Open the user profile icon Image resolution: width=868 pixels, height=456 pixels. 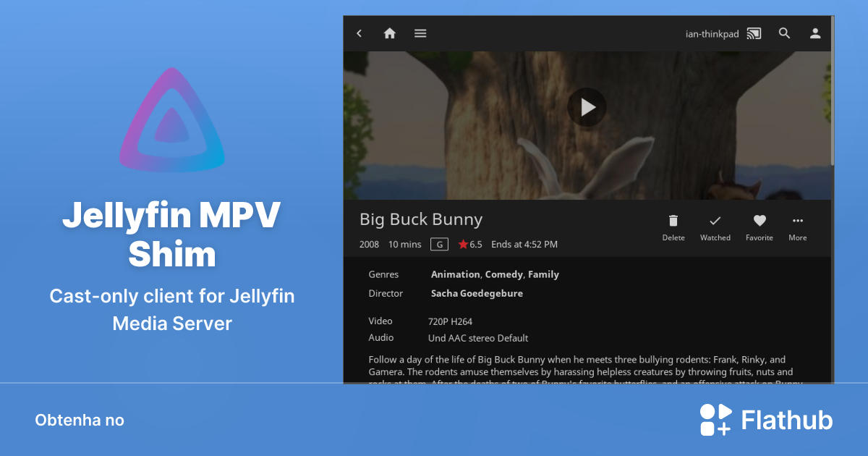click(815, 33)
